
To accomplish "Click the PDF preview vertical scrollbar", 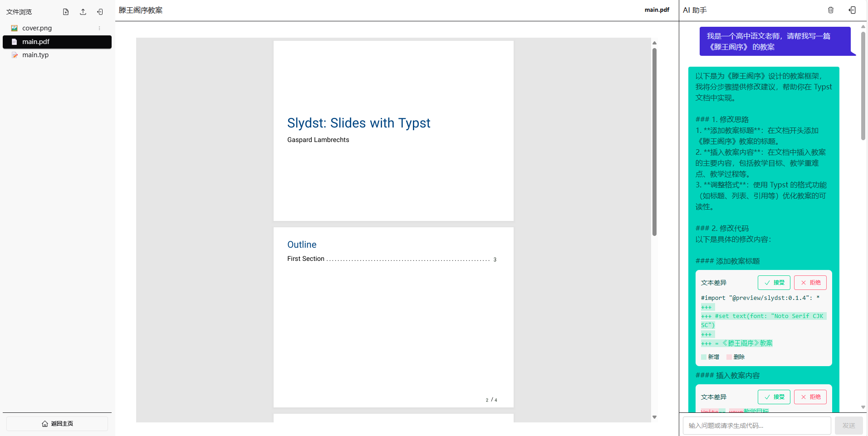I will pos(654,142).
